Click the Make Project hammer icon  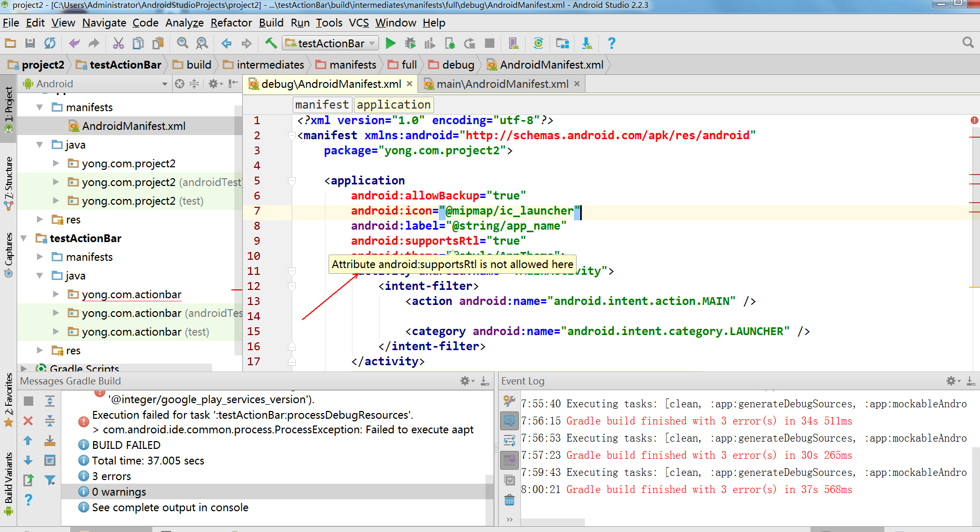(270, 43)
